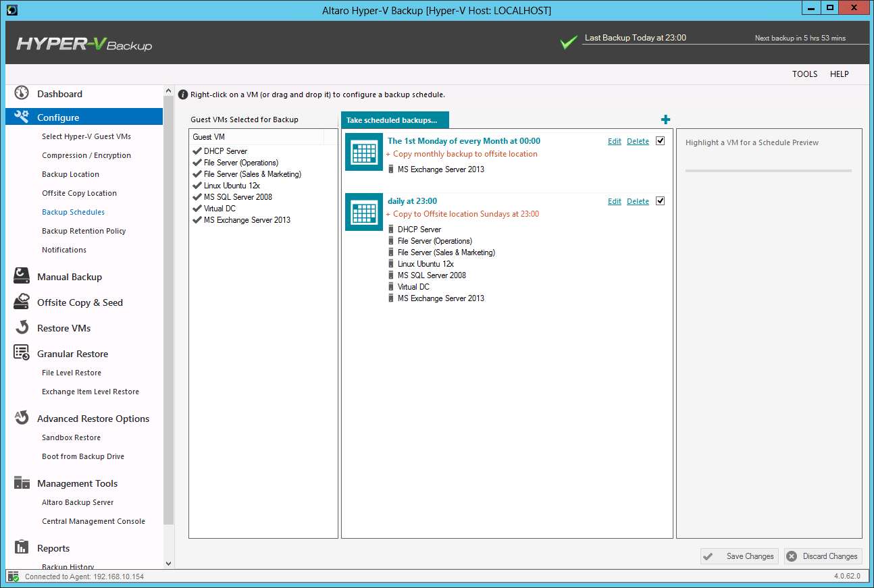Viewport: 874px width, 588px height.
Task: Click the Granular Restore list icon
Action: [22, 353]
